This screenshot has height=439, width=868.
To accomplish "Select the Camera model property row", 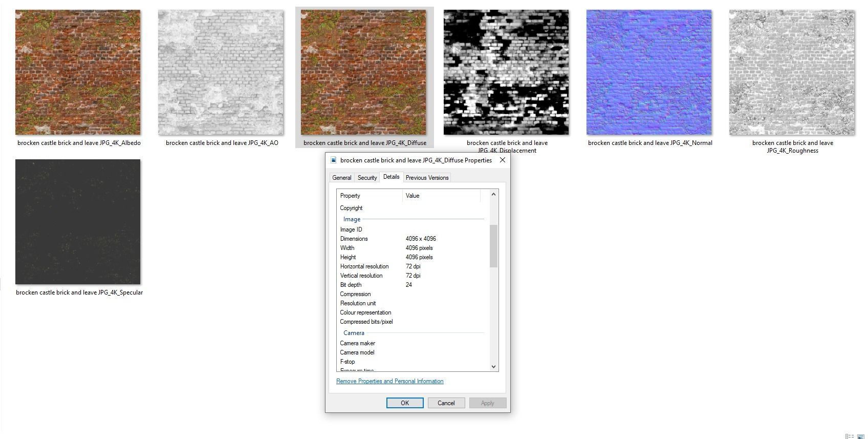I will coord(410,352).
